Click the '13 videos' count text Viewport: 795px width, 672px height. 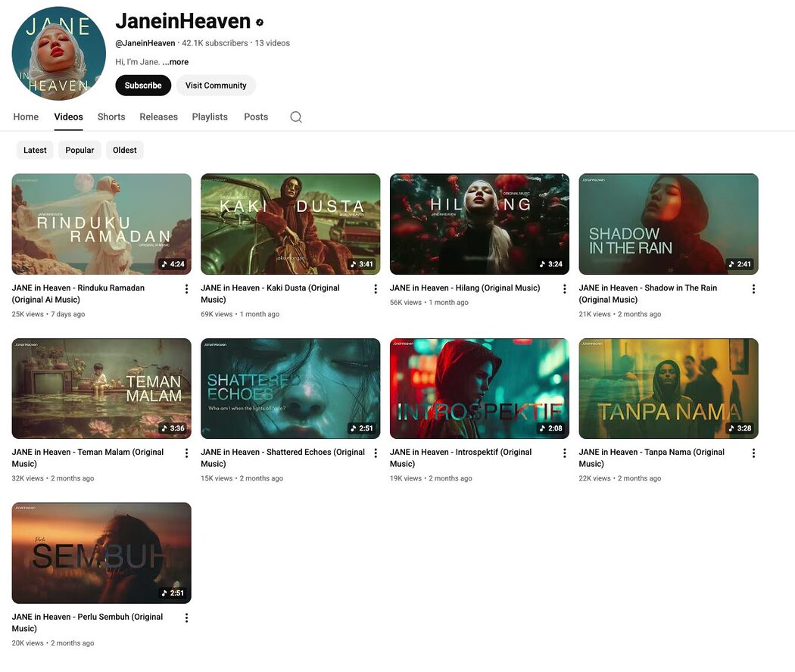pos(273,43)
